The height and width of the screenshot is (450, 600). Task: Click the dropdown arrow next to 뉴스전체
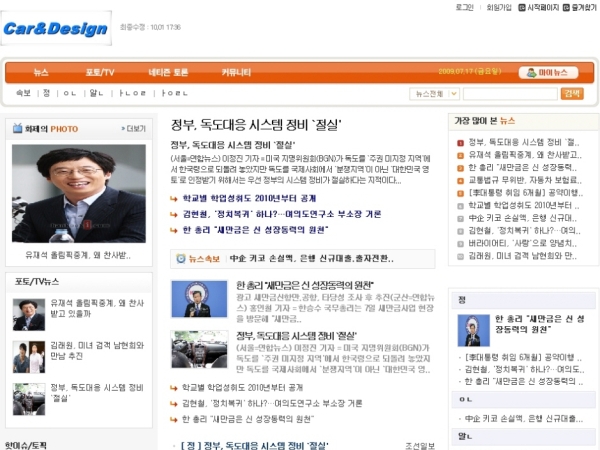click(x=453, y=94)
